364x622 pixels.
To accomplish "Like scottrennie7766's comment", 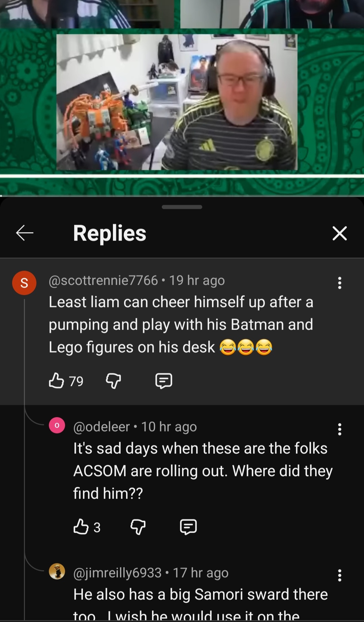I will pyautogui.click(x=56, y=381).
